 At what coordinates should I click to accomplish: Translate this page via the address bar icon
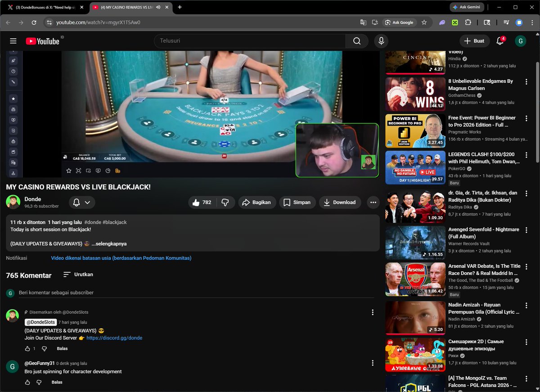pos(363,23)
